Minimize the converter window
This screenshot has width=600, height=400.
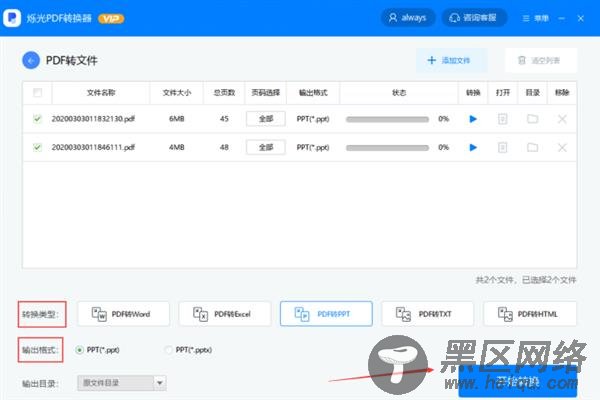tap(561, 18)
